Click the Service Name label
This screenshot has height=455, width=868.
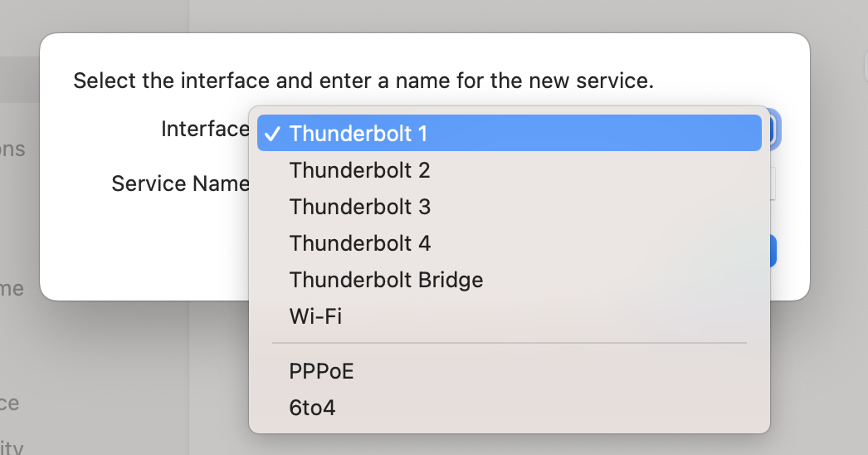click(x=180, y=183)
